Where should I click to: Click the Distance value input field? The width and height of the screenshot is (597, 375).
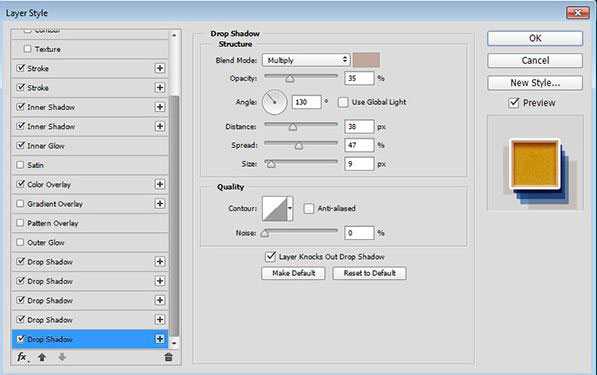[359, 126]
